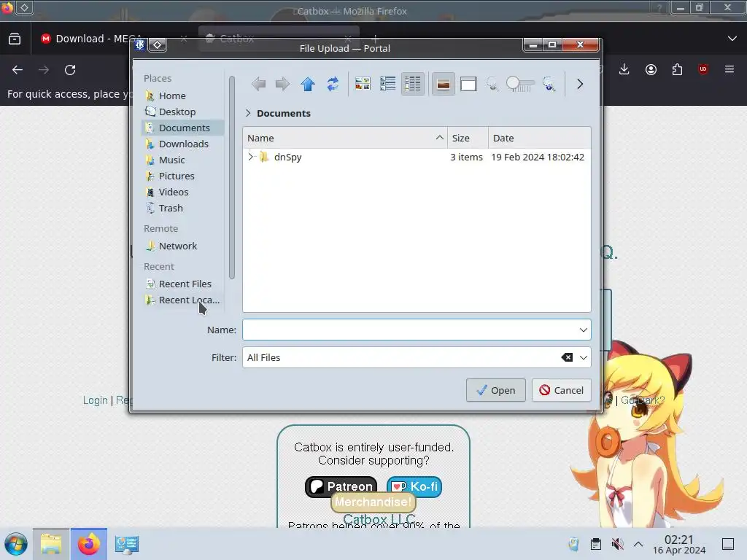Click Firefox forward navigation arrow
Image resolution: width=747 pixels, height=560 pixels.
point(44,70)
